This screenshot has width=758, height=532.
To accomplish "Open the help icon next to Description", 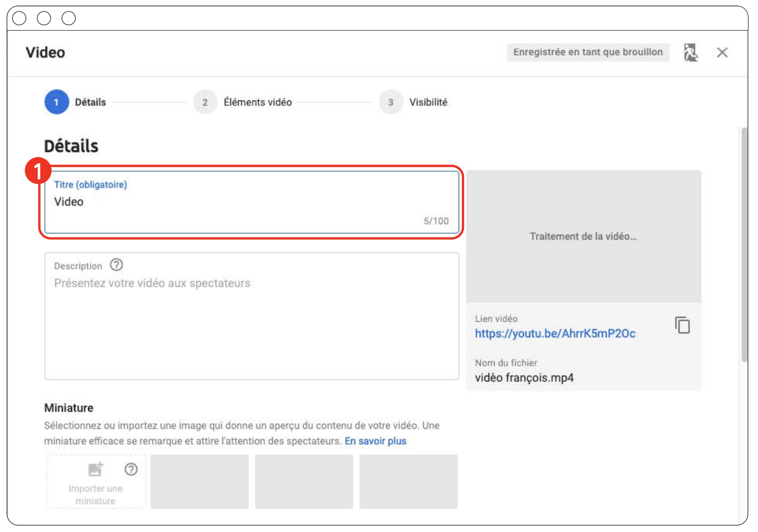I will coord(116,265).
